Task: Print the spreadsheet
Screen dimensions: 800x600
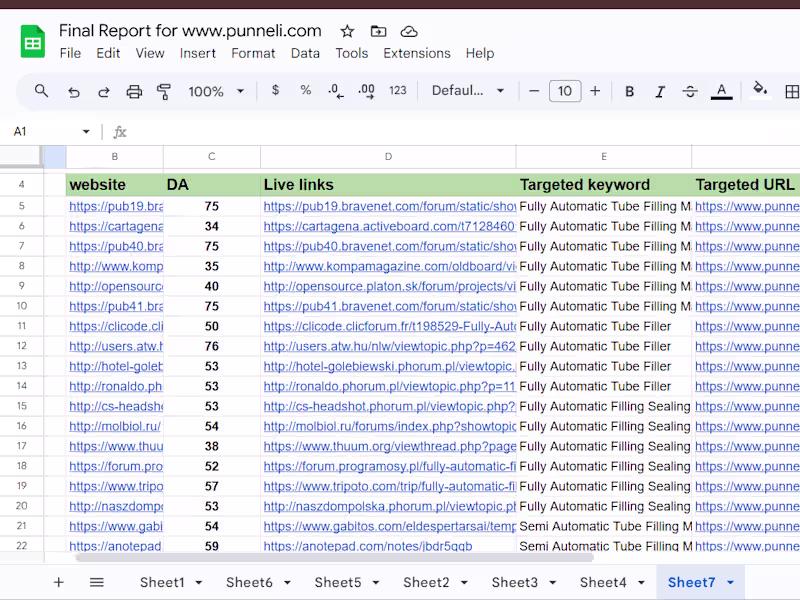Action: point(134,91)
